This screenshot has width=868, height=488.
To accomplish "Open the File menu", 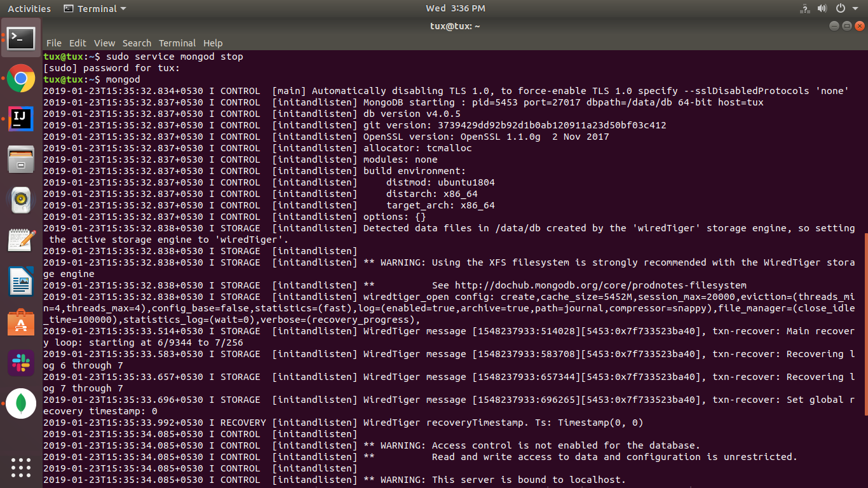I will (x=54, y=43).
